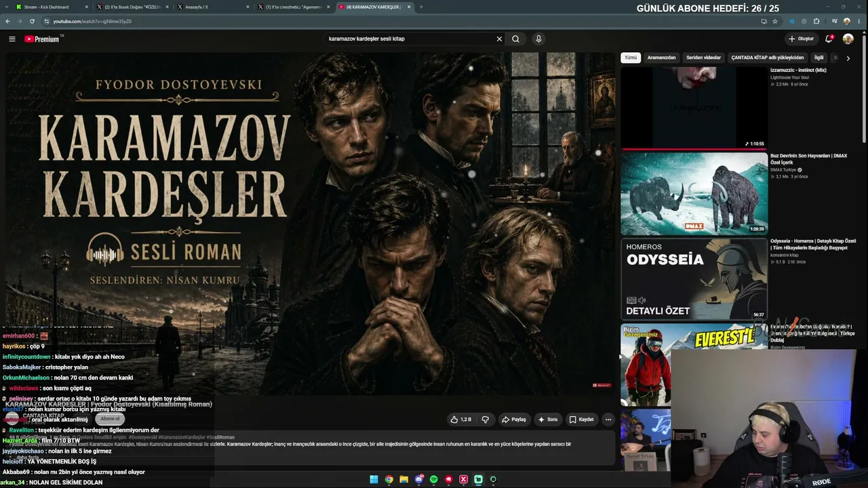
Task: Like the Karamazov Kardeşler video
Action: 460,420
